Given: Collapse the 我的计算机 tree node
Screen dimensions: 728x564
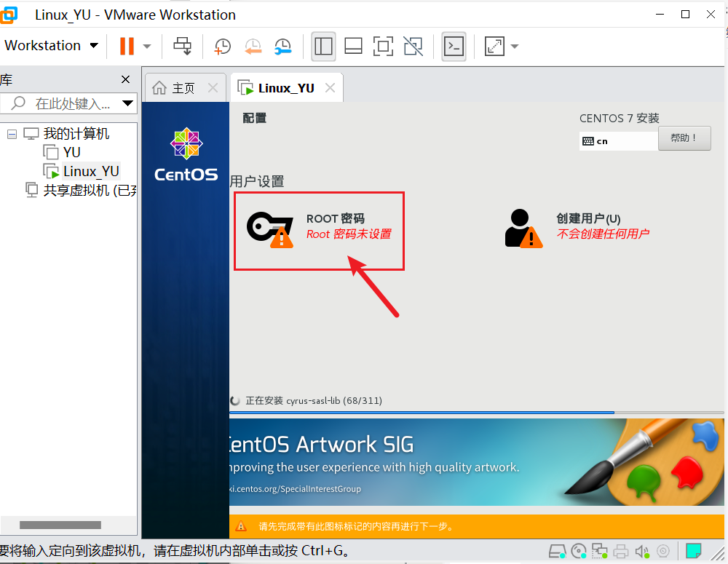Looking at the screenshot, I should point(12,134).
